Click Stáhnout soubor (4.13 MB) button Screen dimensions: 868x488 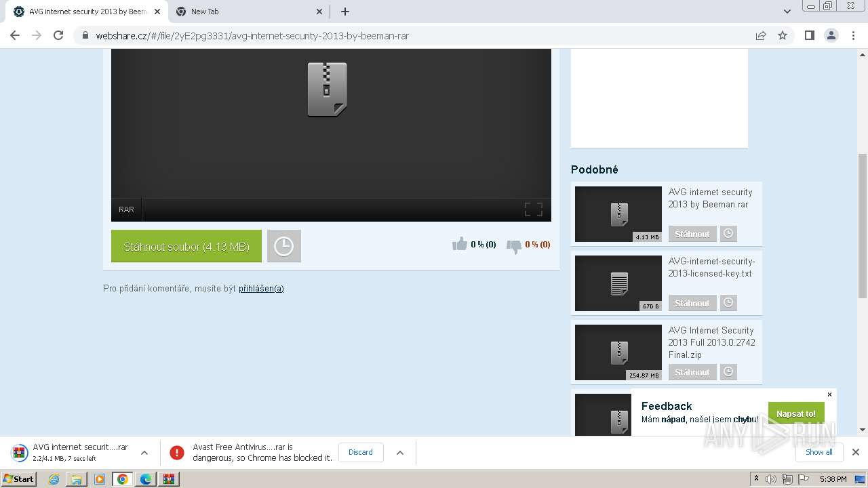pos(186,247)
